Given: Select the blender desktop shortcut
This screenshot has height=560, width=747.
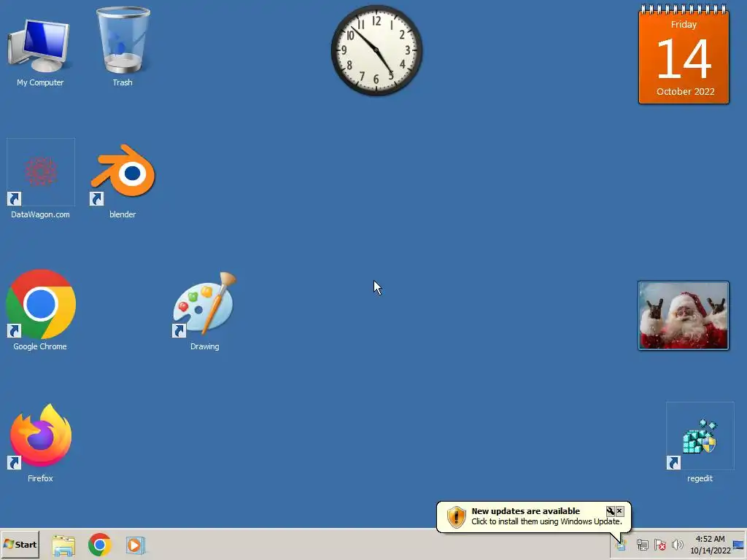Looking at the screenshot, I should tap(123, 174).
